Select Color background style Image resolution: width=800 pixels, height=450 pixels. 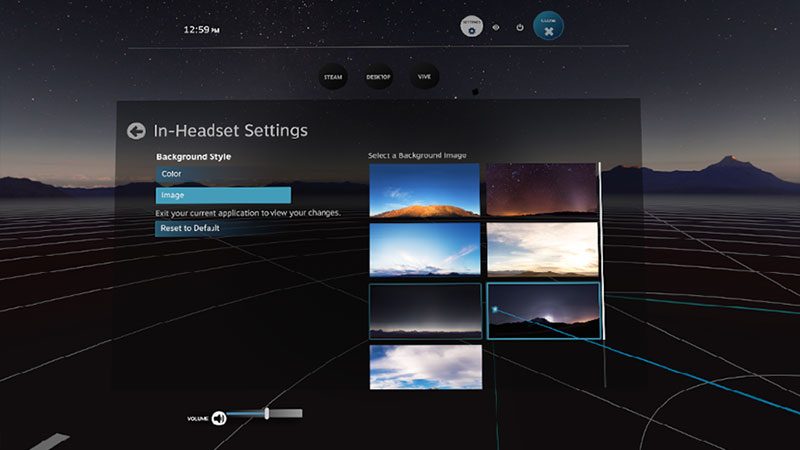click(223, 174)
